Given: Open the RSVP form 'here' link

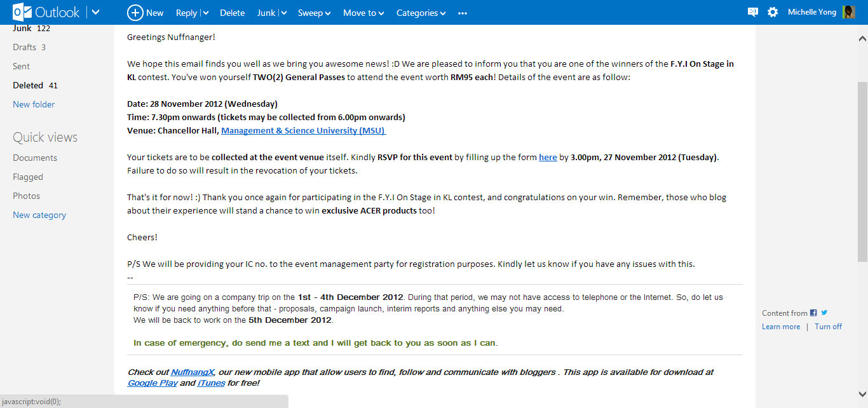Looking at the screenshot, I should point(548,158).
